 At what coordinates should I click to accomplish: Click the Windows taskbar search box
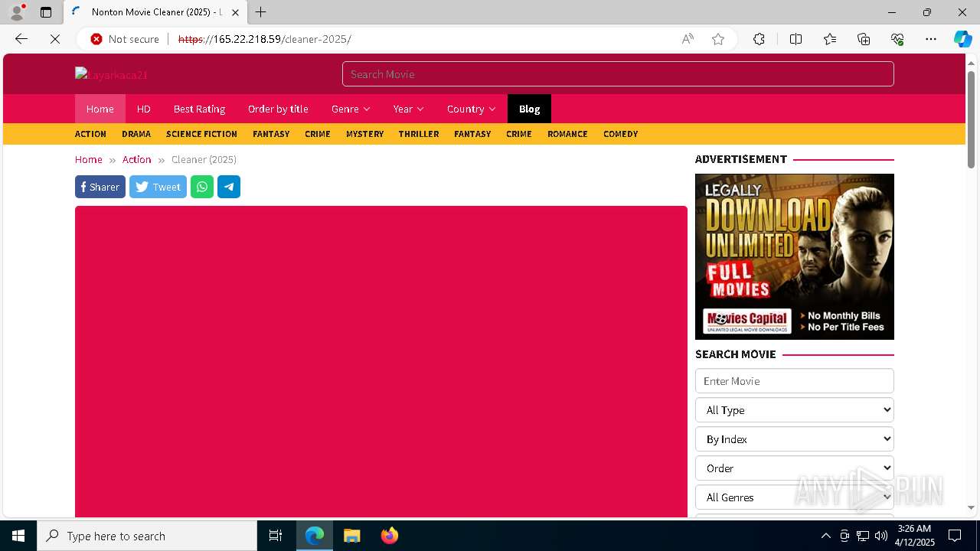147,536
